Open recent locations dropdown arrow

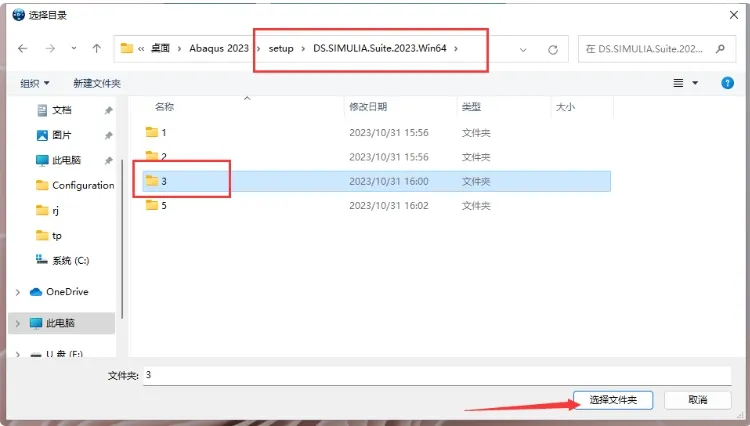click(x=74, y=48)
